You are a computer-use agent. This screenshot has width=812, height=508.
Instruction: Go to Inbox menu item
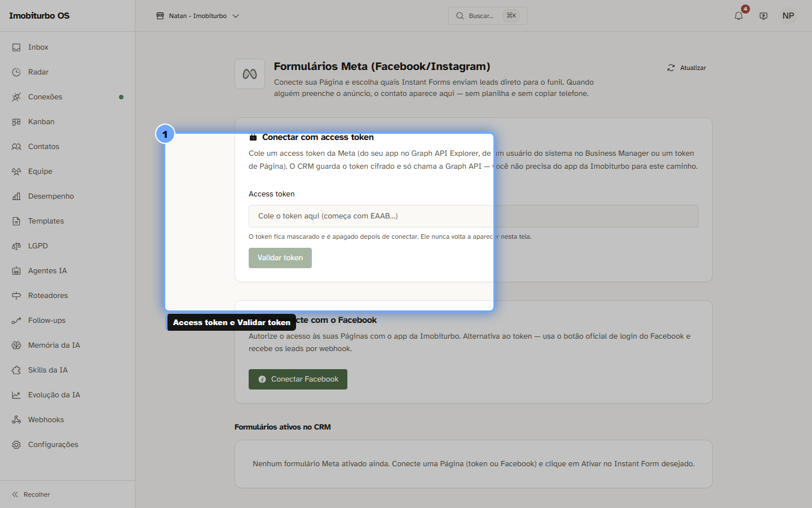(68, 47)
